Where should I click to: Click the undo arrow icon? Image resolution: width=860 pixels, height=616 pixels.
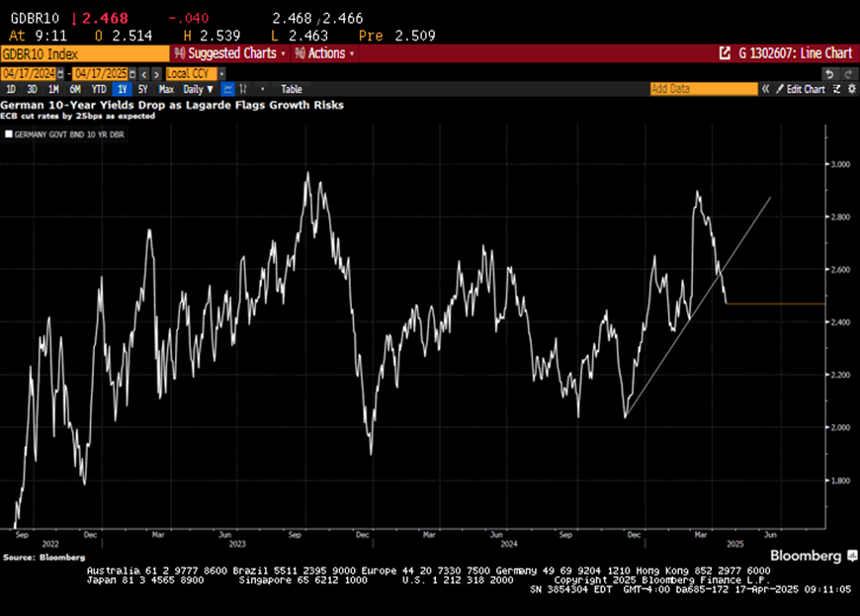(x=830, y=74)
